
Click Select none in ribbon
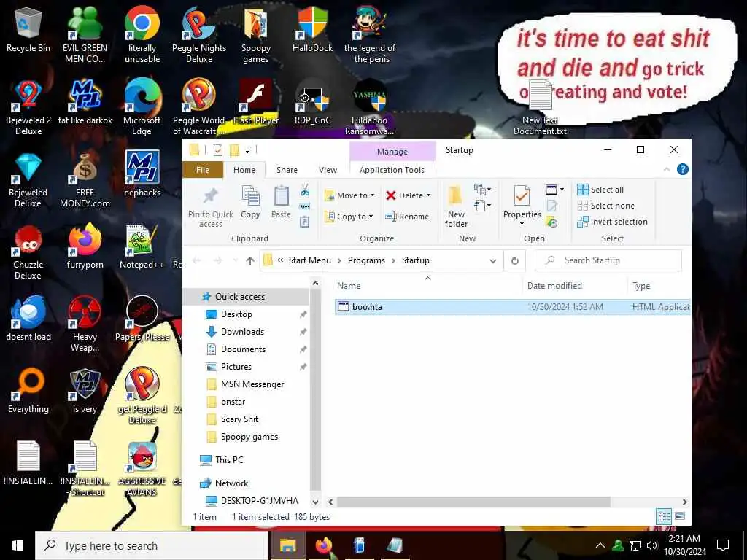click(x=606, y=206)
